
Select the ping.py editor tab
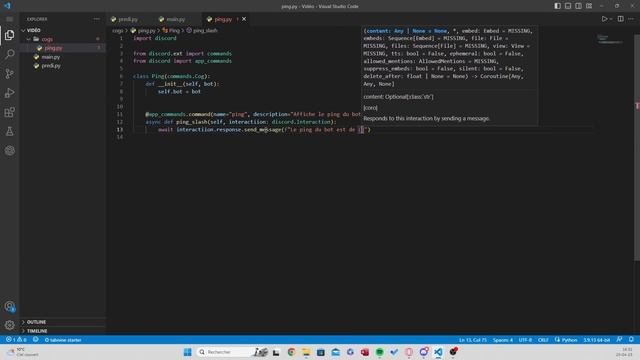pos(223,19)
